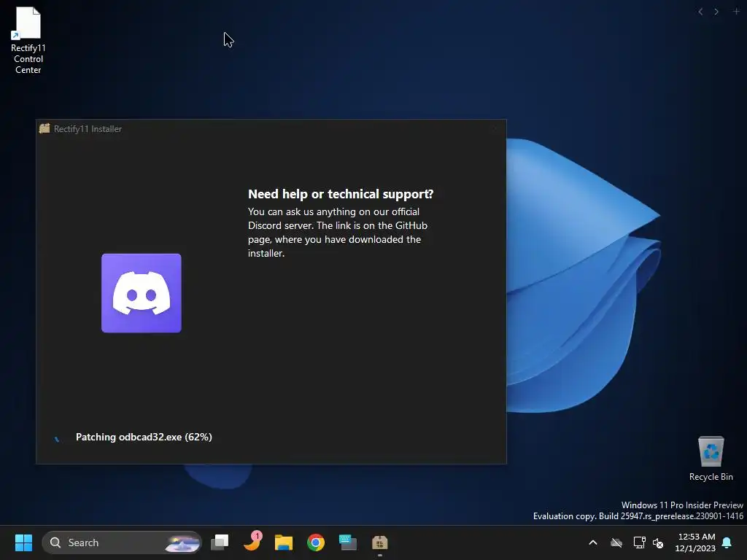Click the previous desktop arrow at top right

(700, 12)
